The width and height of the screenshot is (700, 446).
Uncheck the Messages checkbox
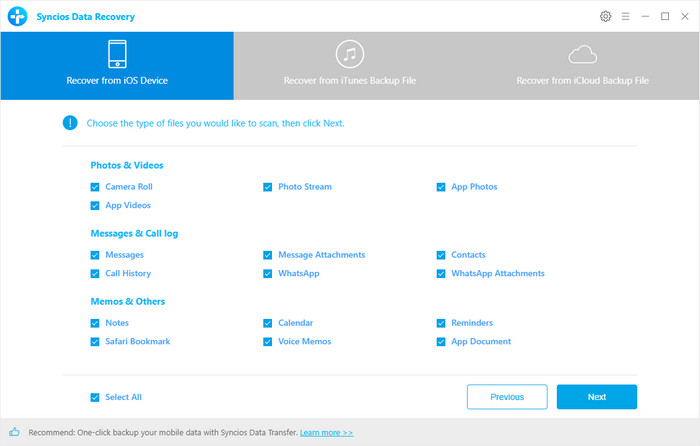[x=95, y=255]
